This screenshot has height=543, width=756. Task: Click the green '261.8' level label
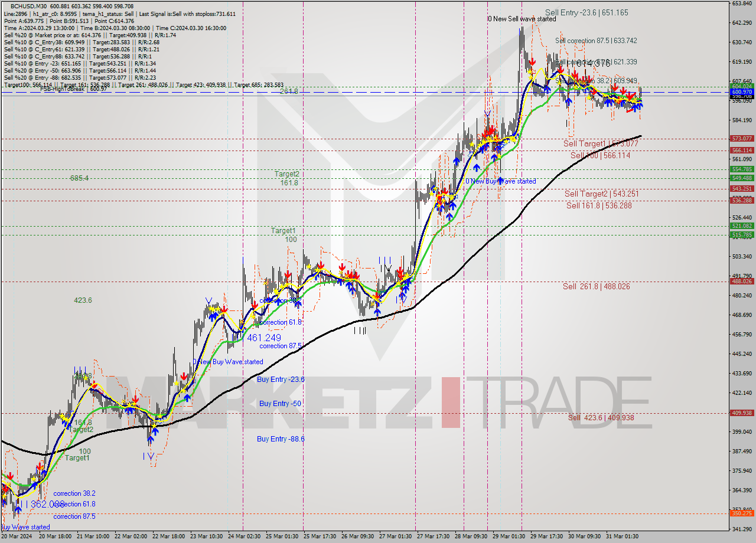[289, 91]
